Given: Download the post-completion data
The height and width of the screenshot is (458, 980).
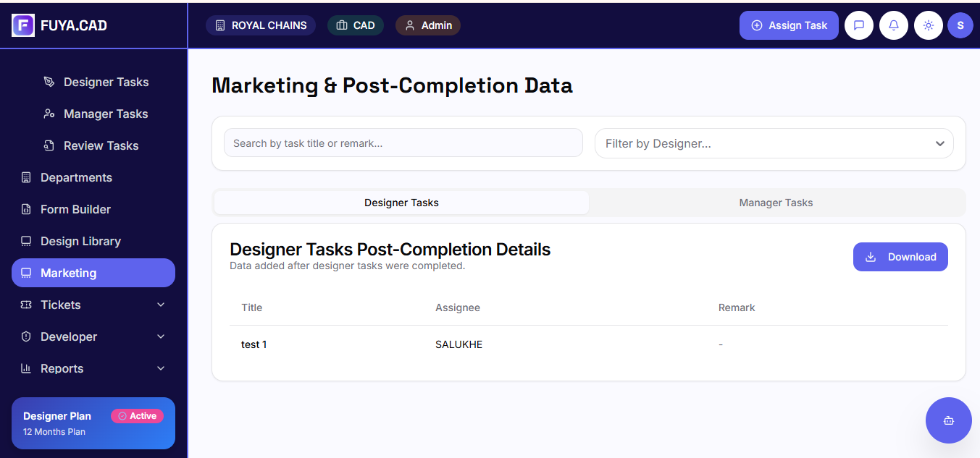Looking at the screenshot, I should click(900, 257).
